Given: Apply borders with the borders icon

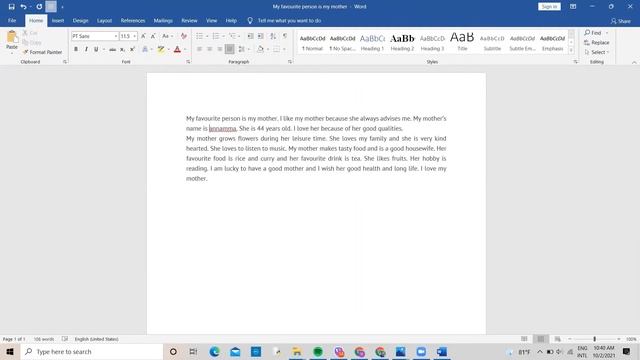Looking at the screenshot, I should click(x=276, y=49).
